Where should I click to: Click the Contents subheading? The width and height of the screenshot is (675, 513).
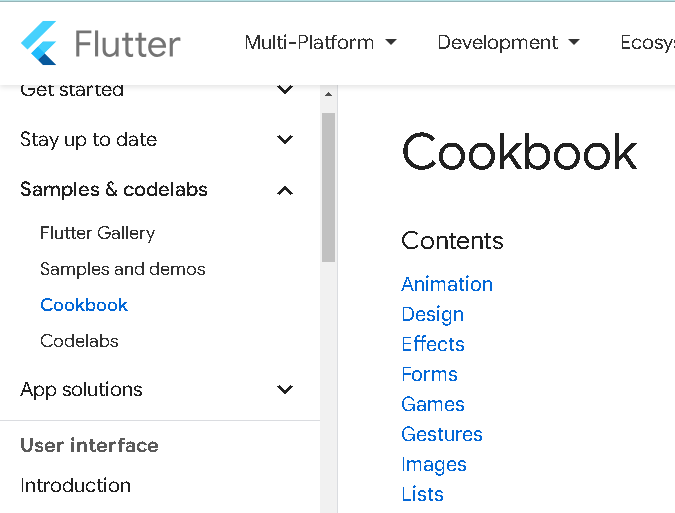[x=452, y=240]
